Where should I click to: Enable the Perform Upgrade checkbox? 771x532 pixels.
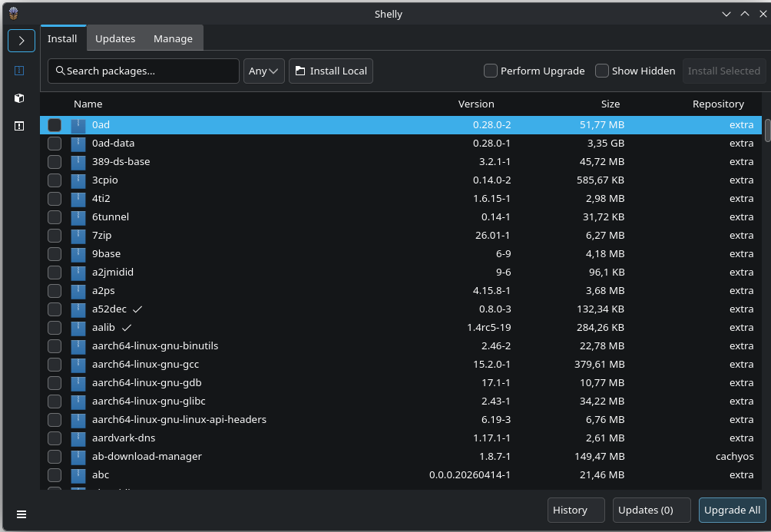click(x=490, y=71)
